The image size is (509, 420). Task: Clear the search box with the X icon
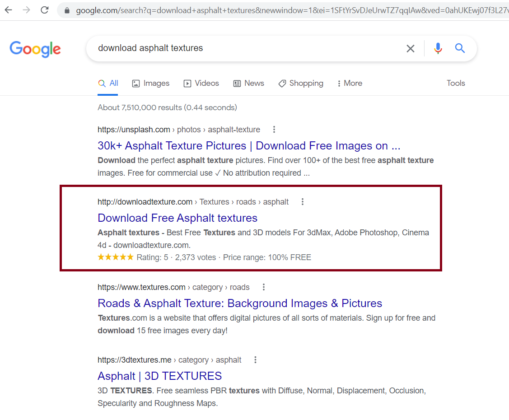pos(410,48)
